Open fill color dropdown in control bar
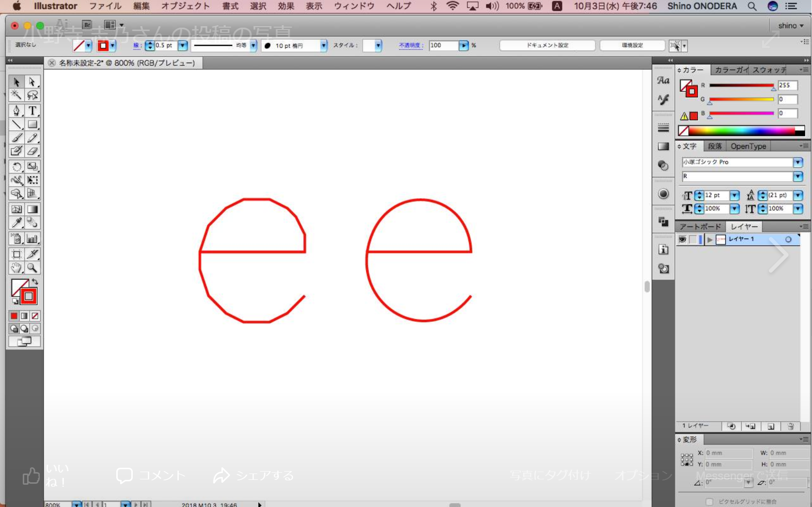Viewport: 812px width, 507px height. click(89, 46)
